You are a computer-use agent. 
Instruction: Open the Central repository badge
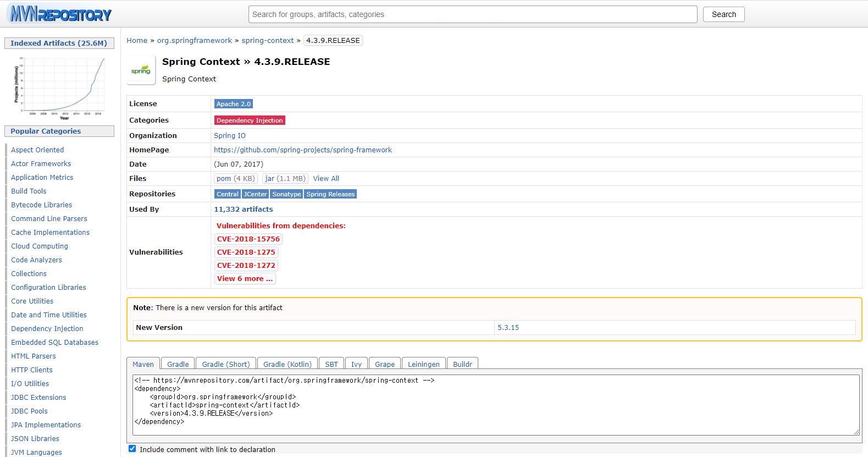coord(227,194)
